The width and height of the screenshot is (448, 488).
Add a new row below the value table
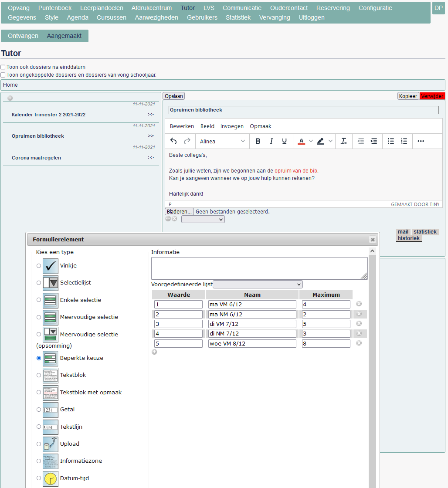[x=154, y=352]
